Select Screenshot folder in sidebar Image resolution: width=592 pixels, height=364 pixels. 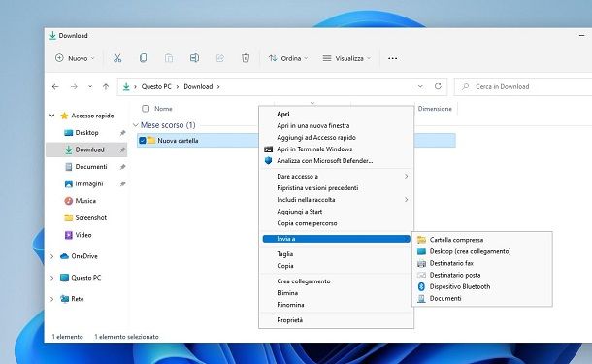(x=90, y=217)
